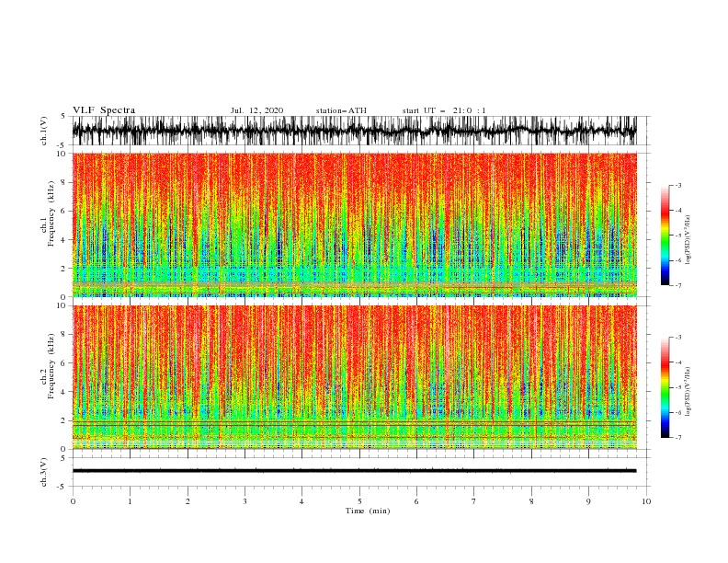Click inside the ch.2 spectrogram panel
The width and height of the screenshot is (728, 563).
pyautogui.click(x=354, y=377)
